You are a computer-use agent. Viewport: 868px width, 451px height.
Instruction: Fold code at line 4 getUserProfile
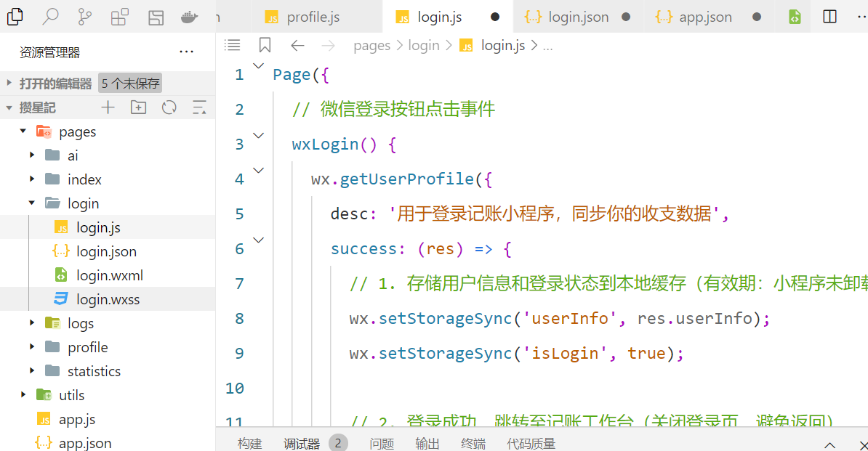tap(259, 170)
